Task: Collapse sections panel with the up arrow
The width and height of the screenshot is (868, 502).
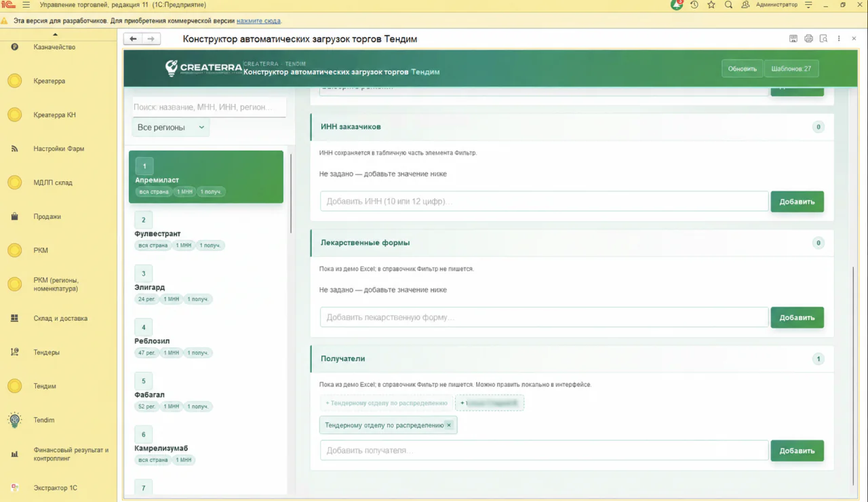Action: pyautogui.click(x=56, y=35)
